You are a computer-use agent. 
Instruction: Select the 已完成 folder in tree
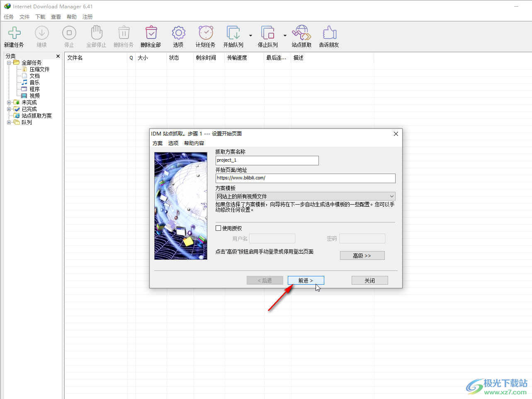[x=29, y=109]
